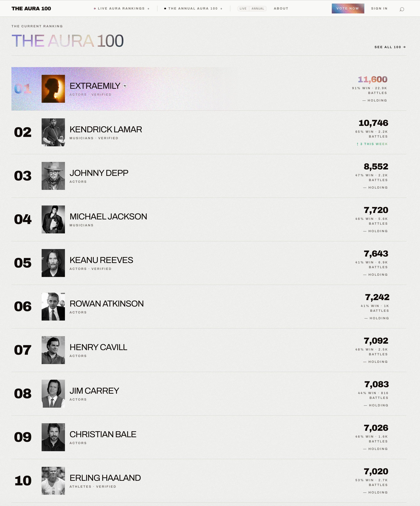Open Jim Carrey's portrait thumbnail
Screen dimensions: 420x506
[x=53, y=394]
